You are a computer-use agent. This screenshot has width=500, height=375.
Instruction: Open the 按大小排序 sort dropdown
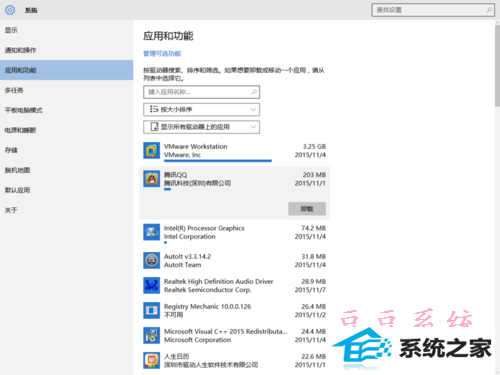click(201, 109)
